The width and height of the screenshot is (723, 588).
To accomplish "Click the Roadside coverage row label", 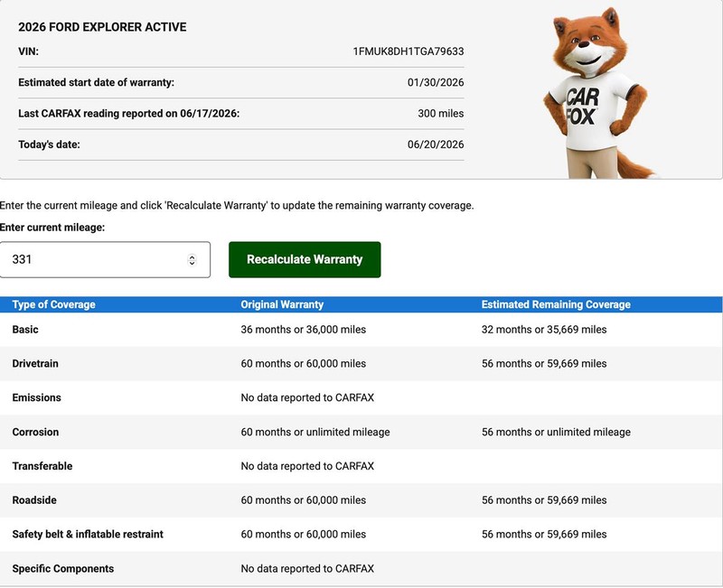I will click(x=34, y=500).
